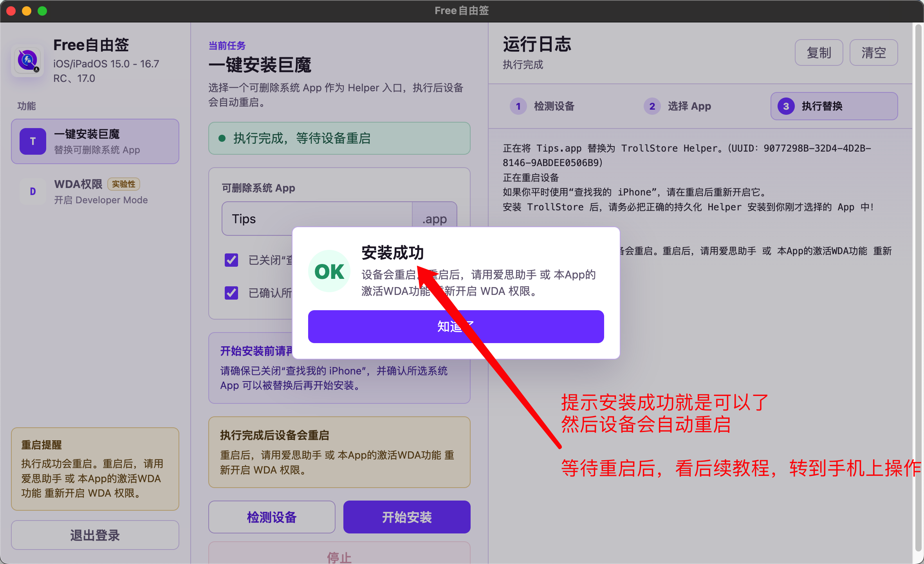This screenshot has width=924, height=564.
Task: Click the step 3 number badge
Action: pos(786,106)
